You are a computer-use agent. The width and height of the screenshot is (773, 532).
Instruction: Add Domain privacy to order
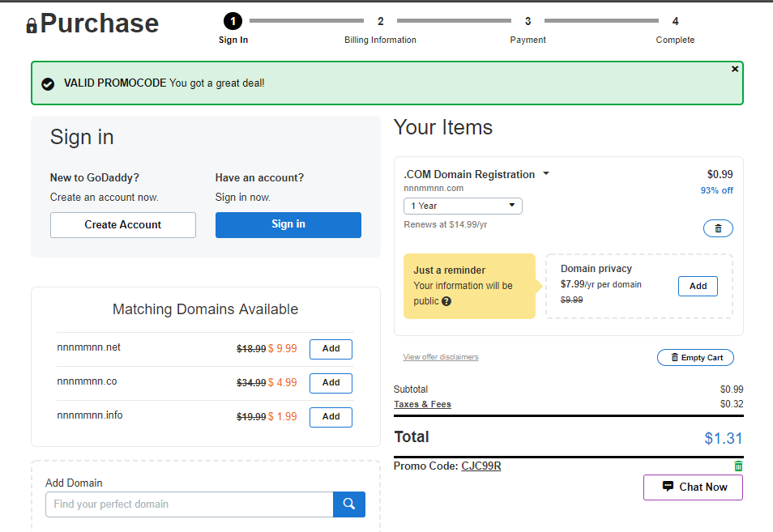pos(698,286)
